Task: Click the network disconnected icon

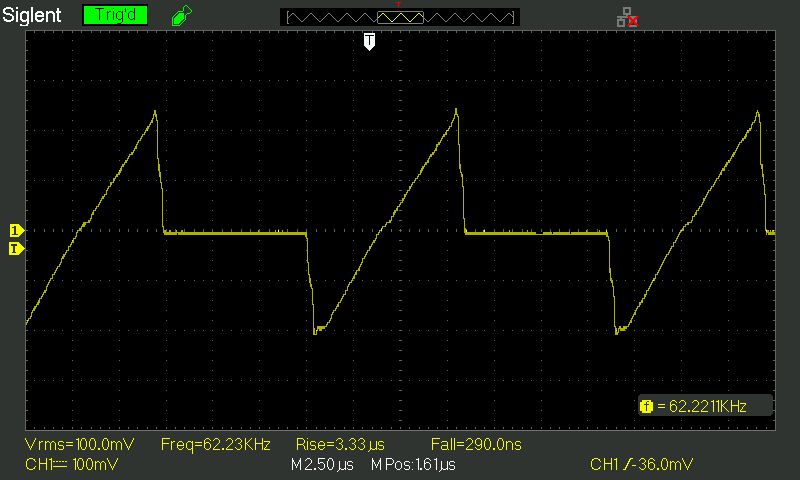Action: (628, 17)
